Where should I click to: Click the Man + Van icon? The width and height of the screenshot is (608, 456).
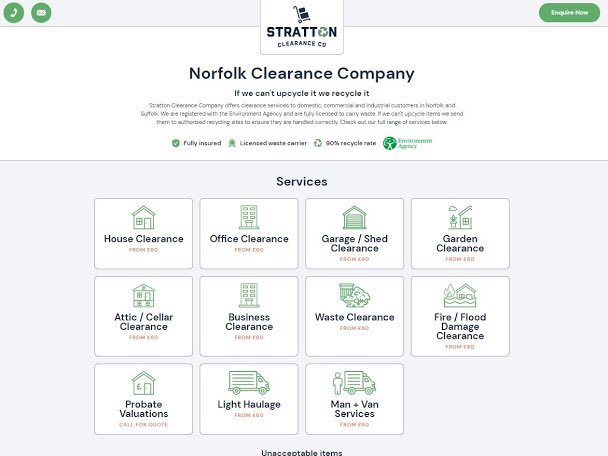tap(354, 383)
